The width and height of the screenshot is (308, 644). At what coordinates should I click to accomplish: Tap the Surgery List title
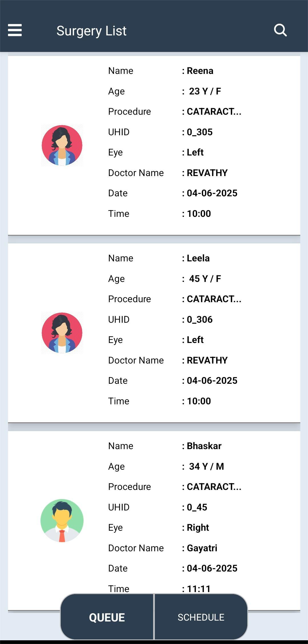pos(91,31)
